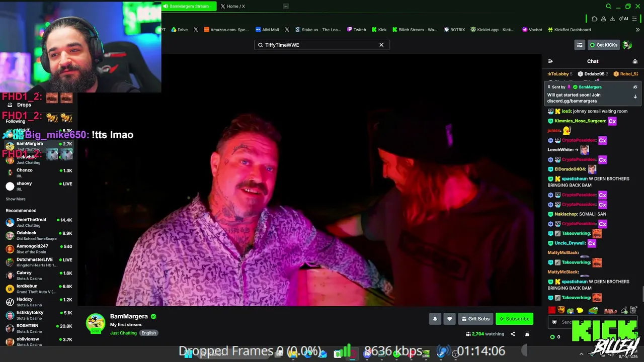Viewport: 644px width, 362px height.
Task: Open shoovy in Following sidebar
Action: (39, 186)
